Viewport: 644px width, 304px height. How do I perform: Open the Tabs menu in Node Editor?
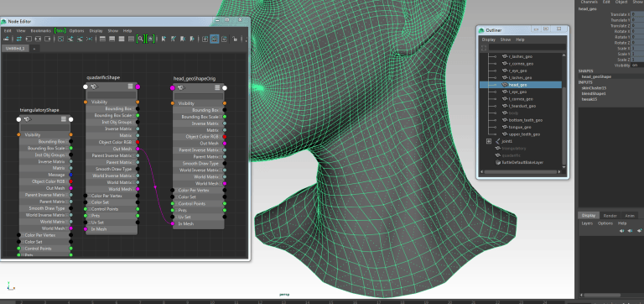coord(60,31)
